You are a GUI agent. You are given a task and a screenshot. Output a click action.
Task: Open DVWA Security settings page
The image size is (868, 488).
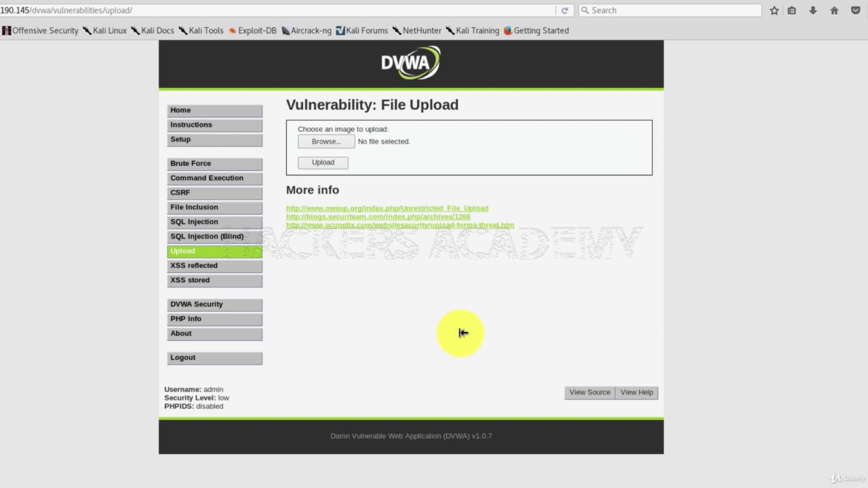pyautogui.click(x=214, y=305)
